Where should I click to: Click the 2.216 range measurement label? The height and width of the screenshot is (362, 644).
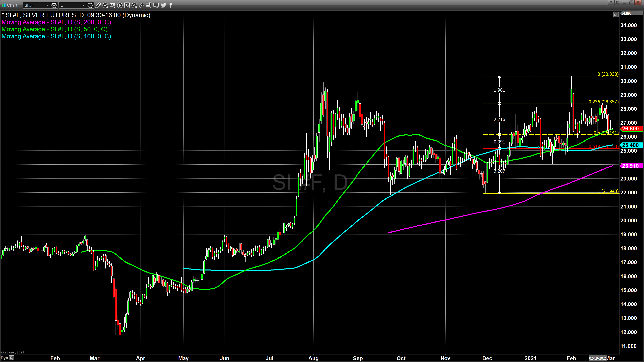pyautogui.click(x=499, y=119)
